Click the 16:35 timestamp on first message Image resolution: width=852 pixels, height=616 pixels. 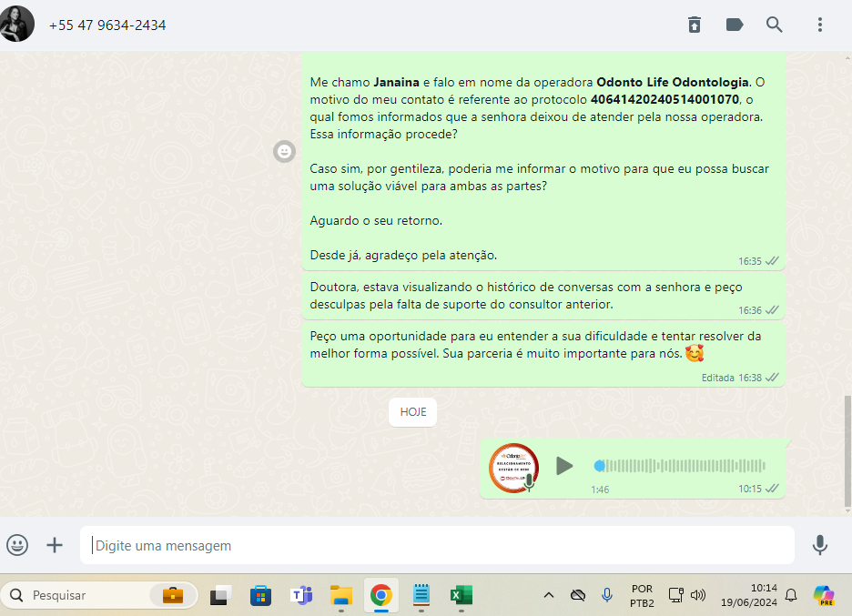(749, 261)
